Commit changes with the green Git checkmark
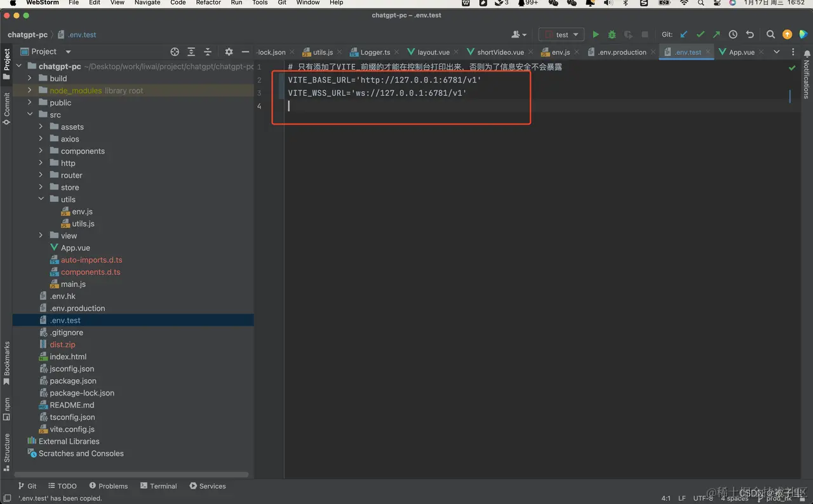The height and width of the screenshot is (504, 813). (701, 35)
